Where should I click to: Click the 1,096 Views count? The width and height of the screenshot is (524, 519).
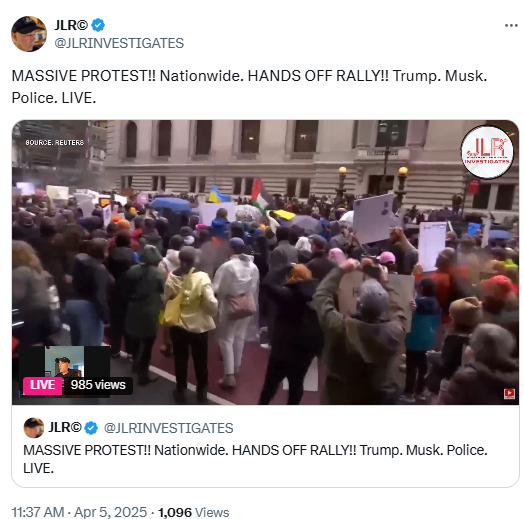tap(193, 512)
